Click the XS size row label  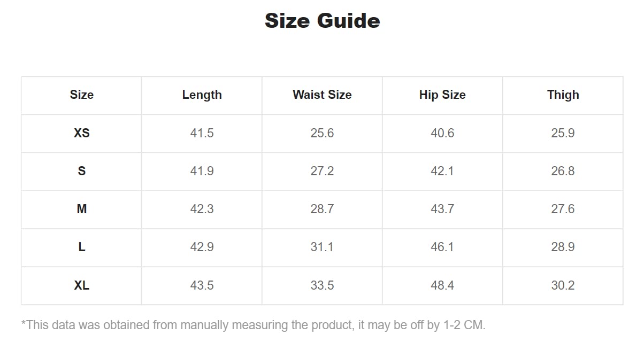click(81, 133)
